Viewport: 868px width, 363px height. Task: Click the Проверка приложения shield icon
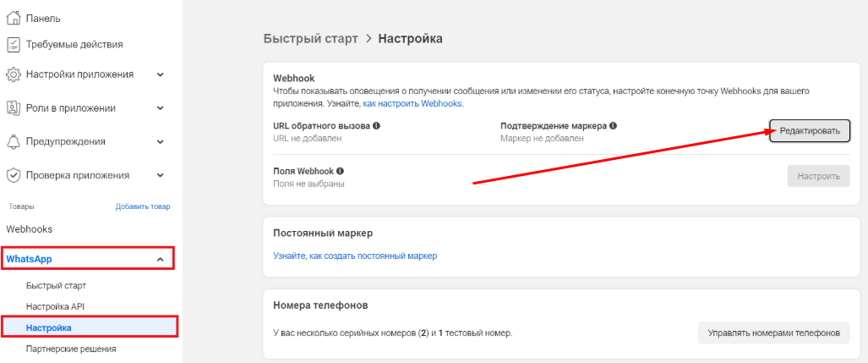13,175
